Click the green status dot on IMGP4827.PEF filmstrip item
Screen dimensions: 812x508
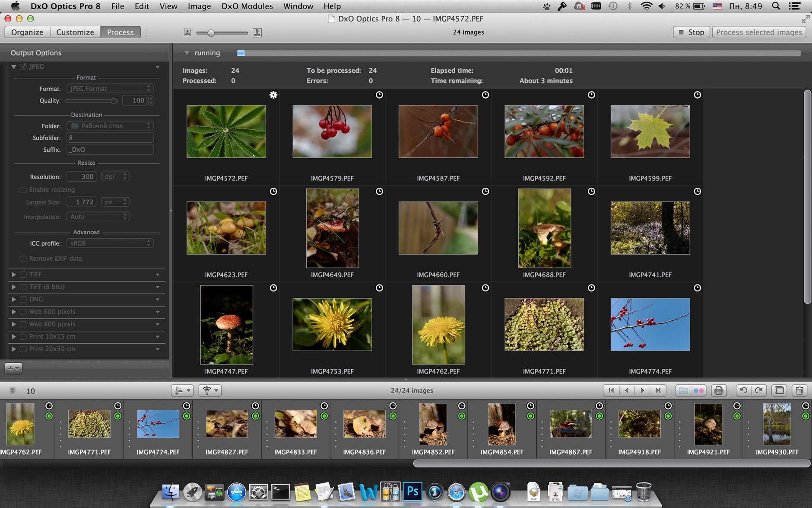(x=255, y=416)
